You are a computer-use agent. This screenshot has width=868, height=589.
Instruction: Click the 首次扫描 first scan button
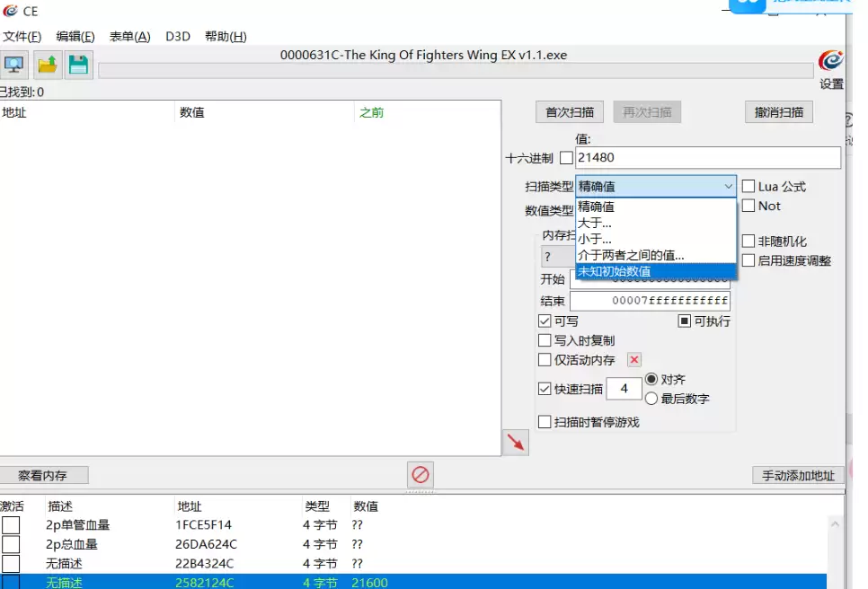(570, 112)
